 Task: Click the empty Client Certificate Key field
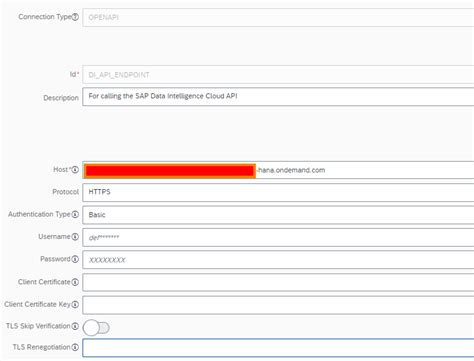[x=278, y=305]
